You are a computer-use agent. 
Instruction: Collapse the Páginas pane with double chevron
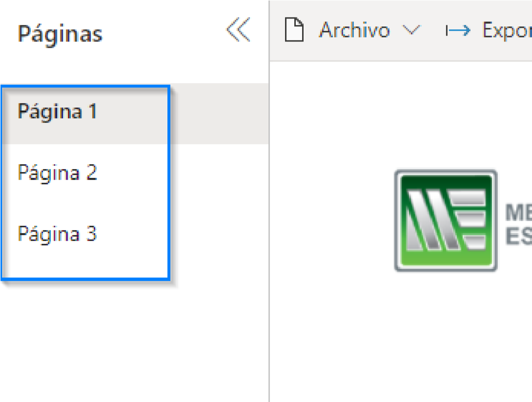[239, 29]
